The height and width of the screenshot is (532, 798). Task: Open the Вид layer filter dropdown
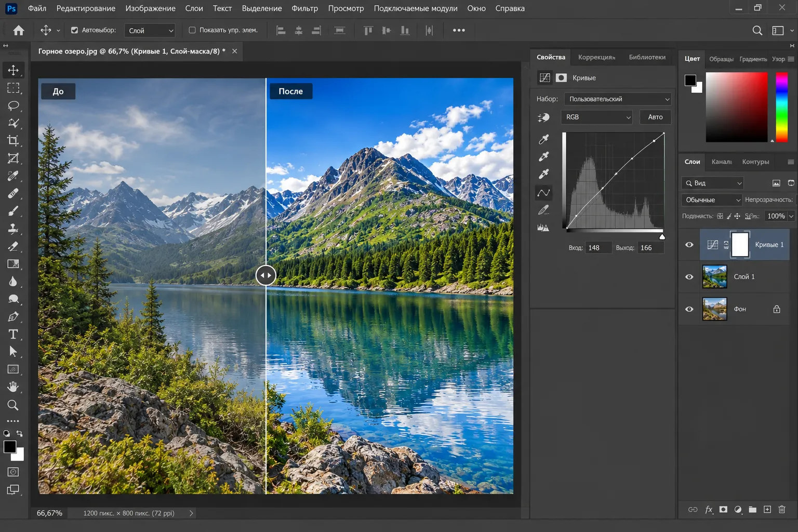click(713, 183)
